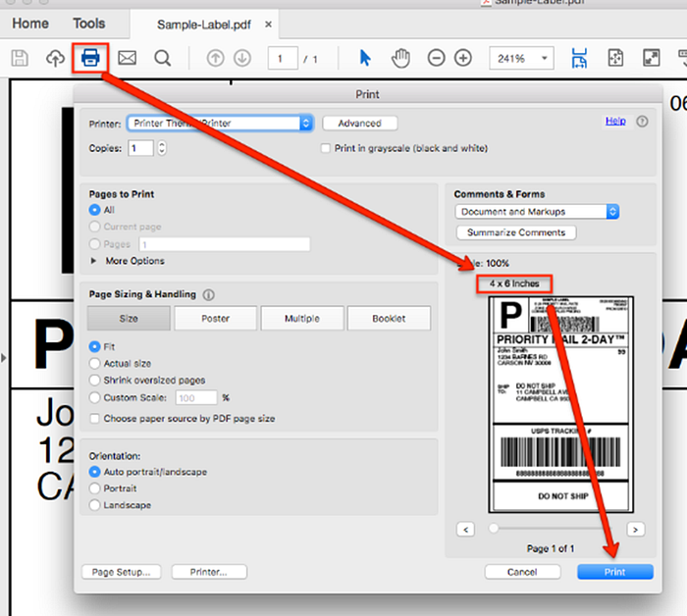Select Shrink oversized pages
Viewport: 687px width, 616px height.
coord(94,380)
